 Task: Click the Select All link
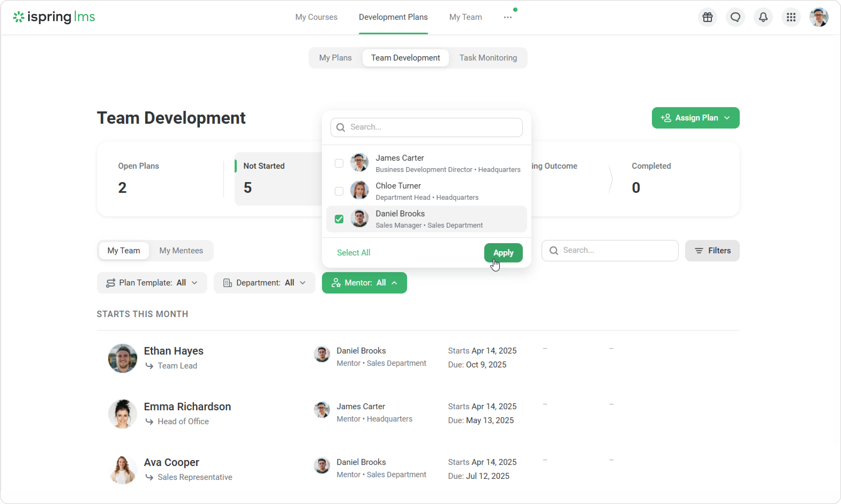[353, 253]
